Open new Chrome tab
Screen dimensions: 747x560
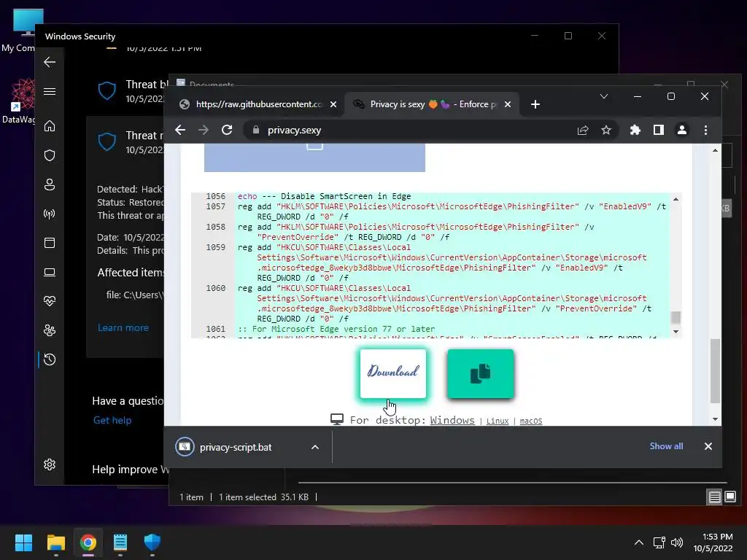pyautogui.click(x=535, y=104)
